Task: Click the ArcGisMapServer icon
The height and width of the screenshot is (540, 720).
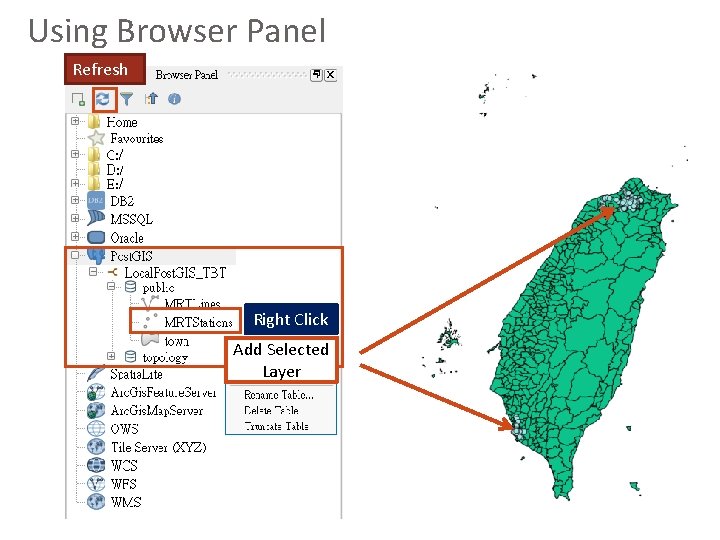Action: coord(96,411)
